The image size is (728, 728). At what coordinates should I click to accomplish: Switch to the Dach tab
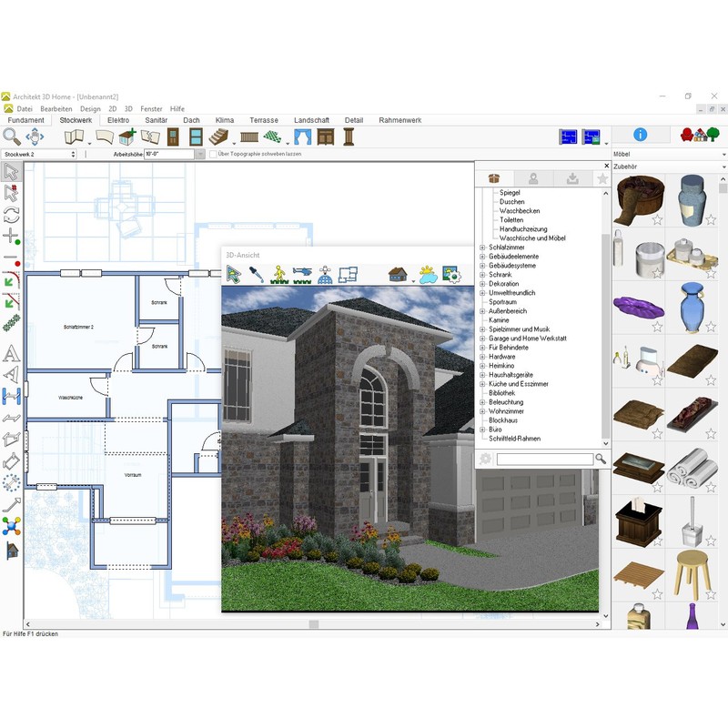(191, 120)
